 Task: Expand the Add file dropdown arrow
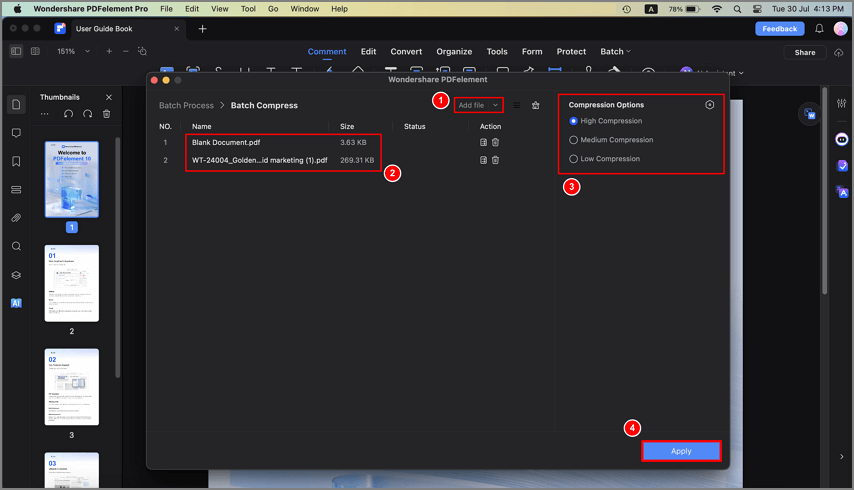(495, 105)
